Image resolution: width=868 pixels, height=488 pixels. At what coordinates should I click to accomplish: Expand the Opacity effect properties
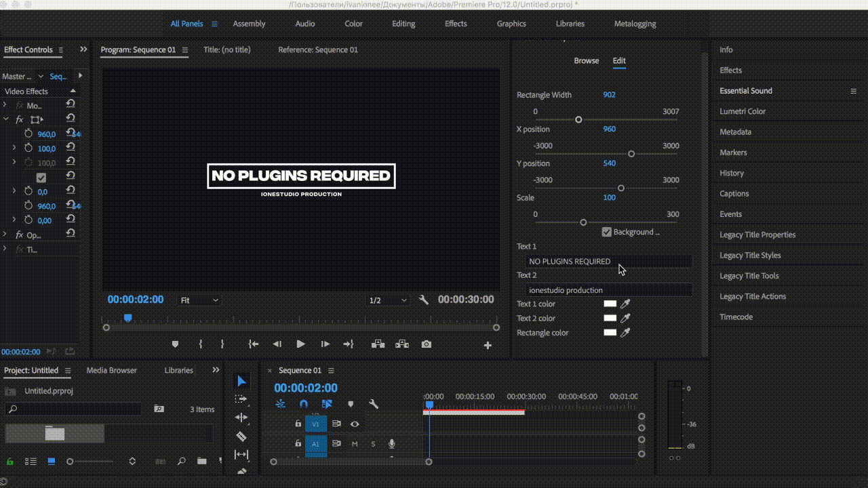pos(5,235)
